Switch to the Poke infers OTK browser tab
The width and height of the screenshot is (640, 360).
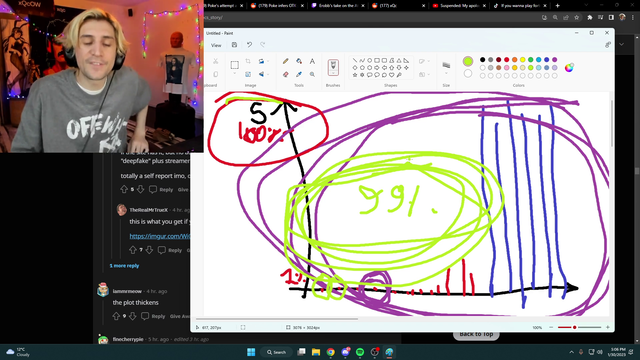click(x=277, y=6)
